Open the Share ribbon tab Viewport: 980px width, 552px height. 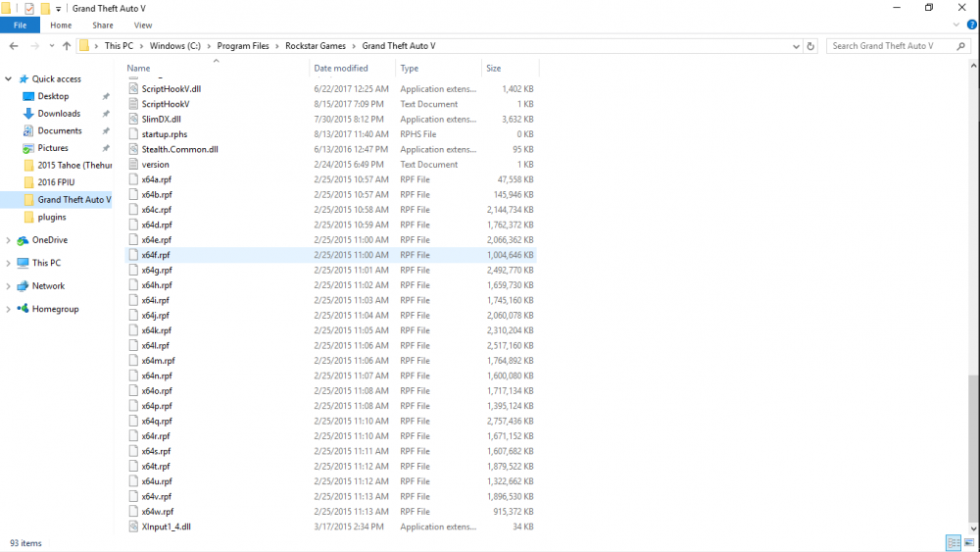(x=103, y=25)
